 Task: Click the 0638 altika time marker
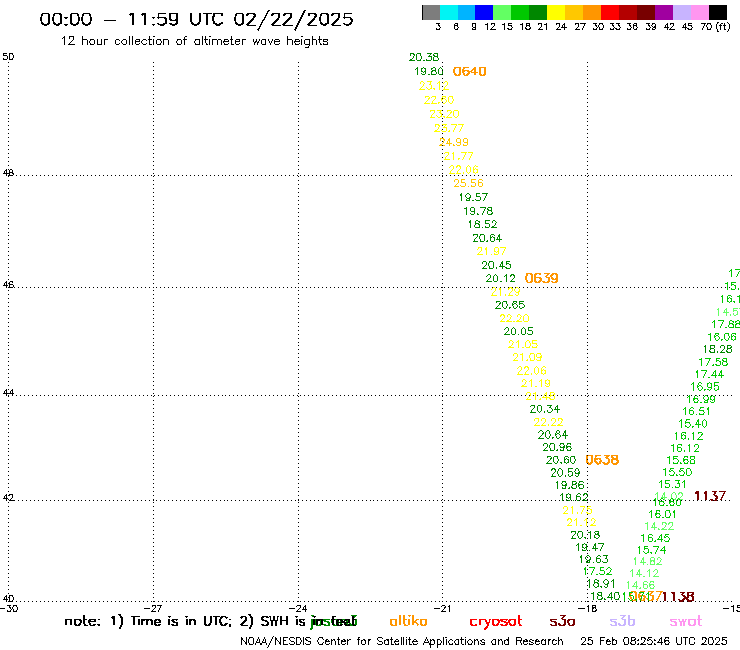pyautogui.click(x=602, y=460)
